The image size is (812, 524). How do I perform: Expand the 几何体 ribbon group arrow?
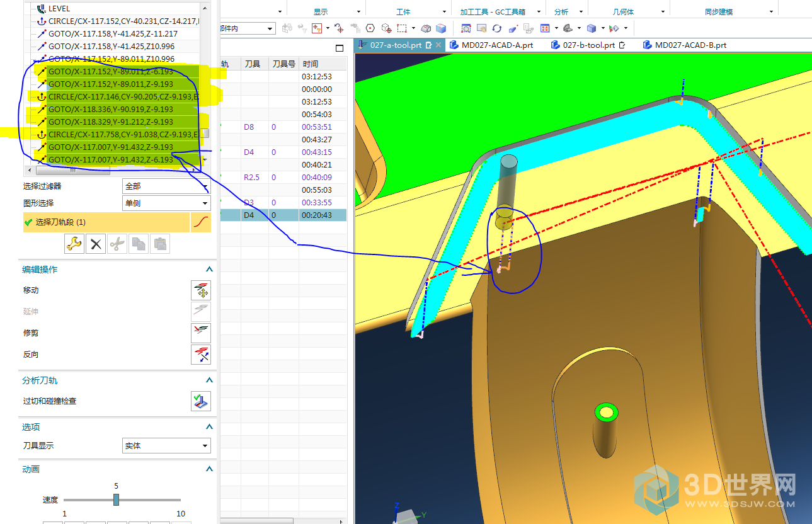(x=663, y=12)
